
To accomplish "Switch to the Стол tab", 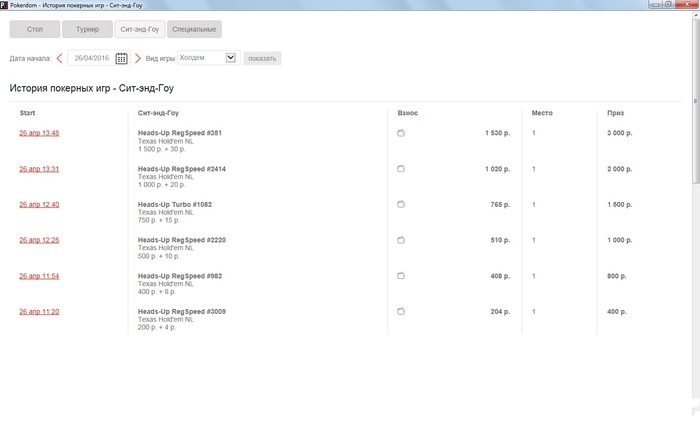I will [35, 29].
